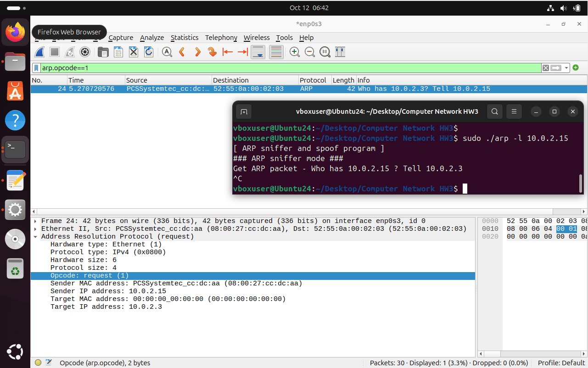Click the arp.opcode==1 filter field
This screenshot has height=368, width=588.
[x=291, y=68]
